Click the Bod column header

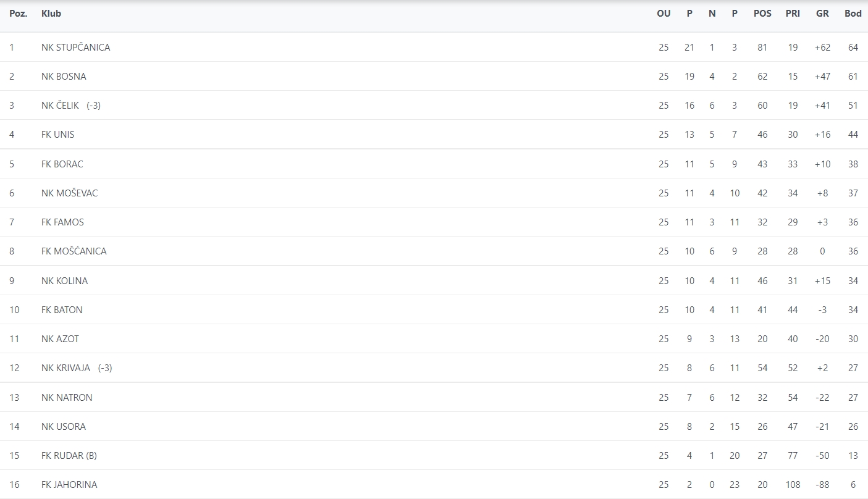[x=853, y=14]
